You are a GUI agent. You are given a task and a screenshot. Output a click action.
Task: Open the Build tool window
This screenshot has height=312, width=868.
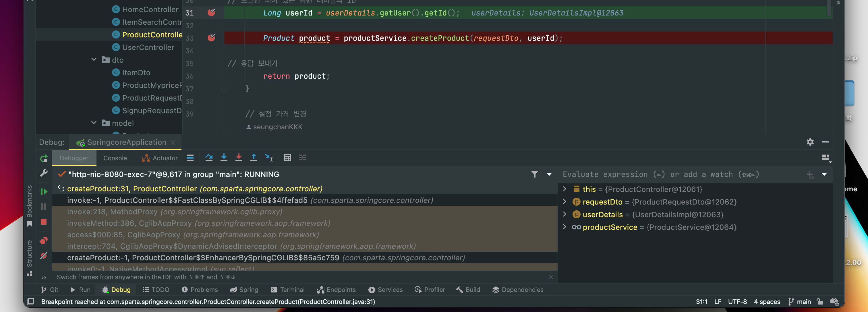pos(468,289)
